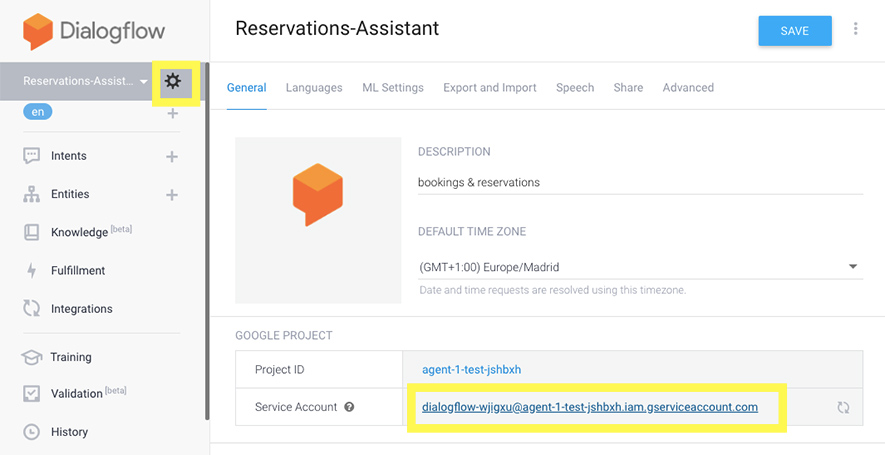Open the default time zone dropdown
This screenshot has width=885, height=455.
641,266
